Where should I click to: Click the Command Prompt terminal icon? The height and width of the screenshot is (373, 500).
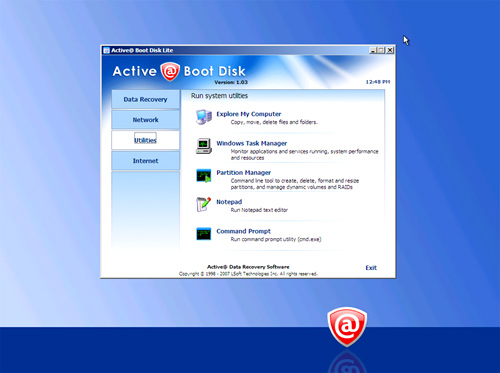click(204, 234)
